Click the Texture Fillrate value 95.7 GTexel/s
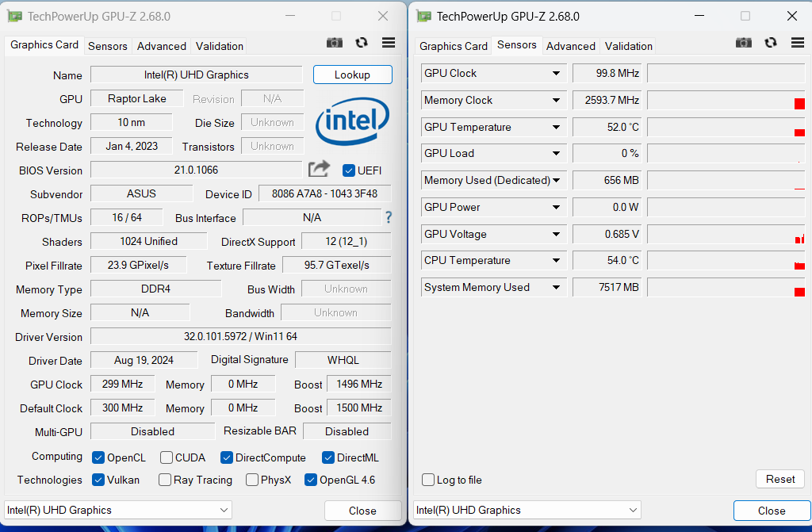 336,266
